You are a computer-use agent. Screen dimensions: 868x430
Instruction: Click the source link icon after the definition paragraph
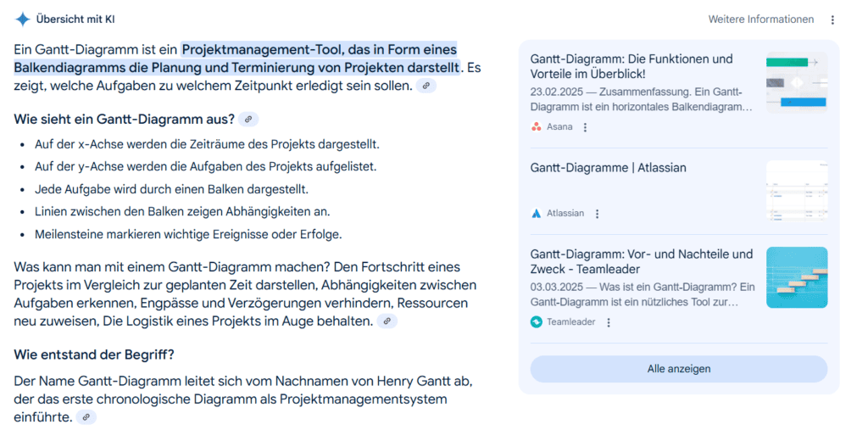point(426,86)
